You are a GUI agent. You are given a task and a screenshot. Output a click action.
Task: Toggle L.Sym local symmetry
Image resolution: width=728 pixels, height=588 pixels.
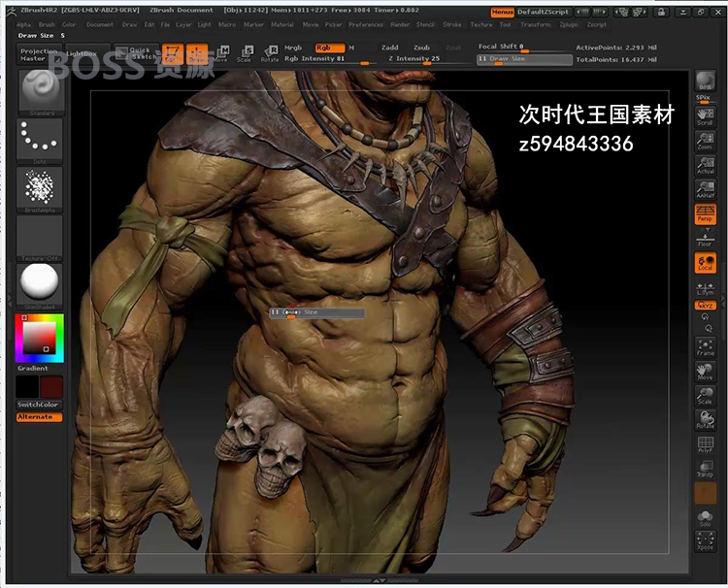coord(706,289)
